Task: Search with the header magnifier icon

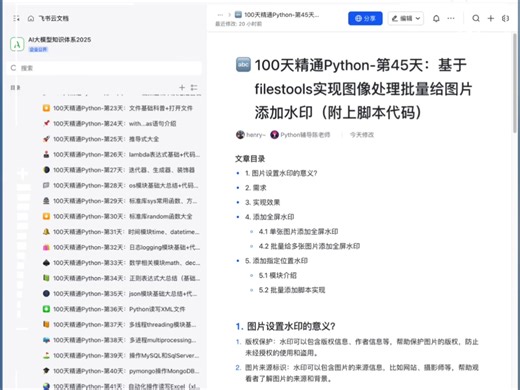Action: pyautogui.click(x=476, y=18)
